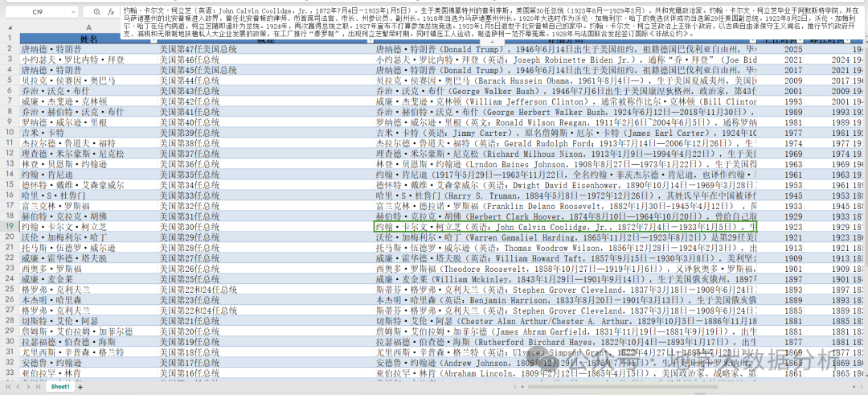The image size is (868, 395).
Task: Select cell 哈里·S·杜鲁门 in column A
Action: point(88,195)
